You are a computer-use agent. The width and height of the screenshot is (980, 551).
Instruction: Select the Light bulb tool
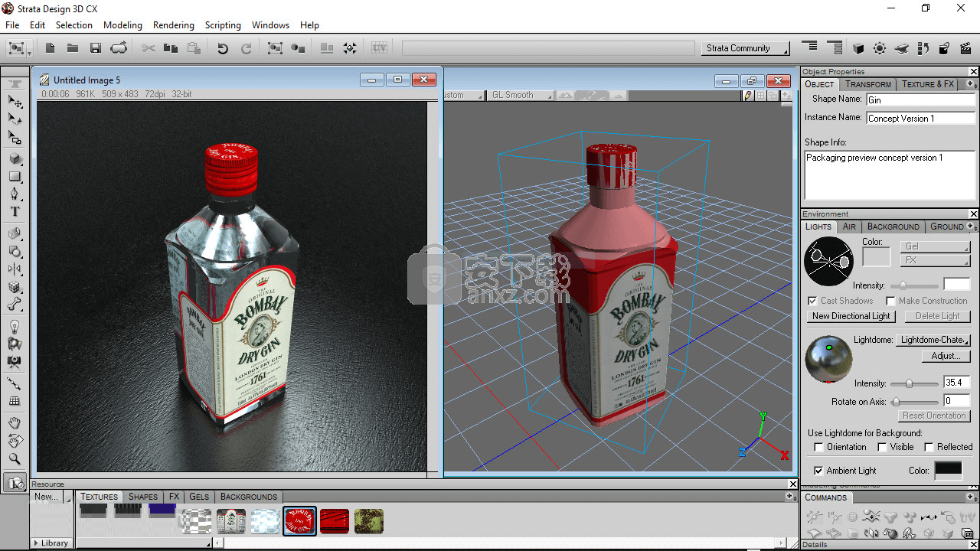15,327
